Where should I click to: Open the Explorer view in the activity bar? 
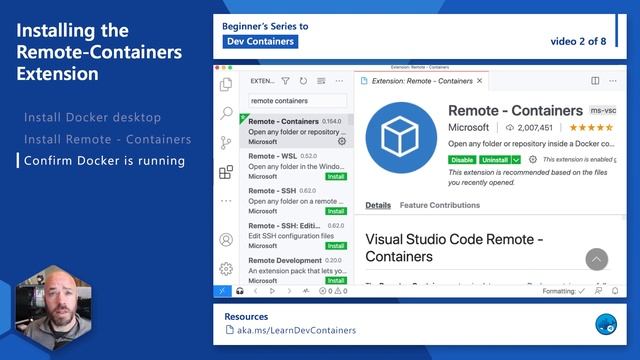click(226, 84)
